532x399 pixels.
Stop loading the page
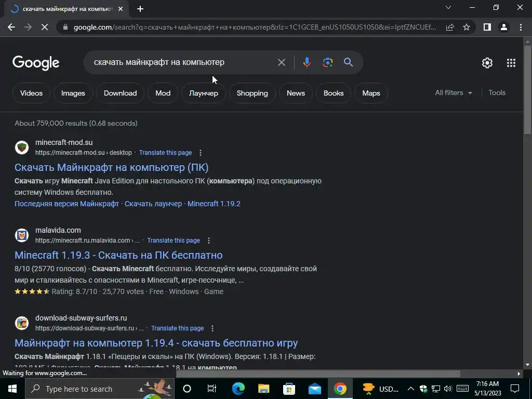tap(45, 27)
